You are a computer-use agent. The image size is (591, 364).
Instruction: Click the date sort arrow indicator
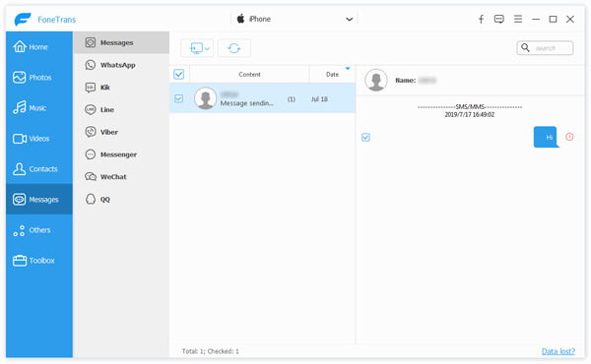coord(348,69)
